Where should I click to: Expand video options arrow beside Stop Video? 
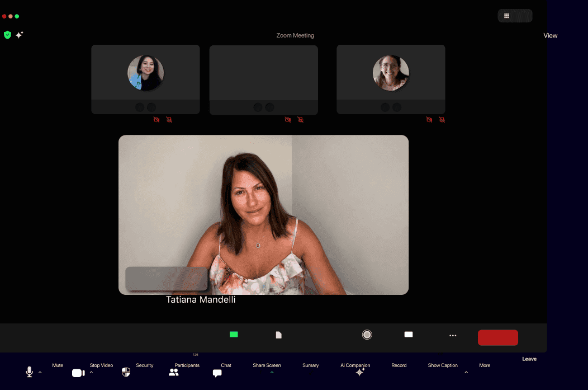[91, 373]
